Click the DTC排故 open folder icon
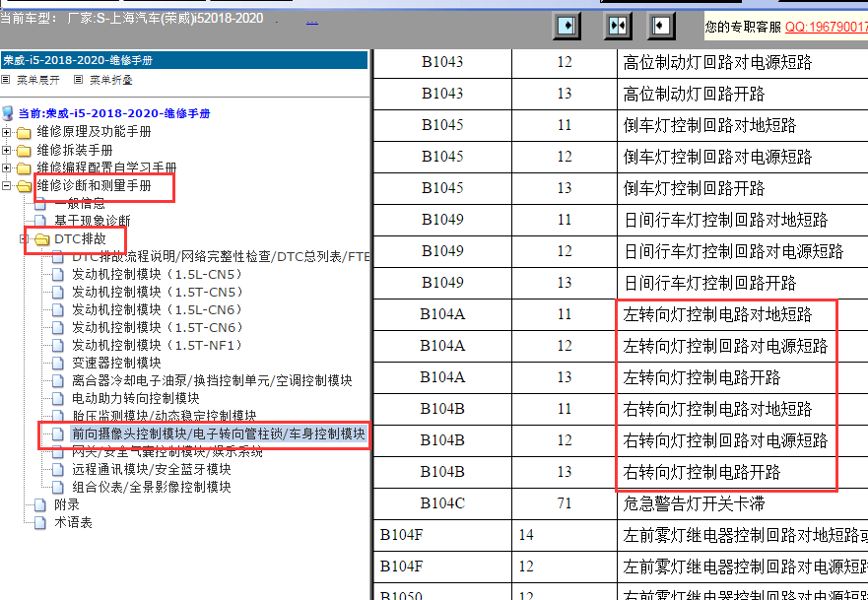Screen dimensions: 868x600 click(42, 239)
